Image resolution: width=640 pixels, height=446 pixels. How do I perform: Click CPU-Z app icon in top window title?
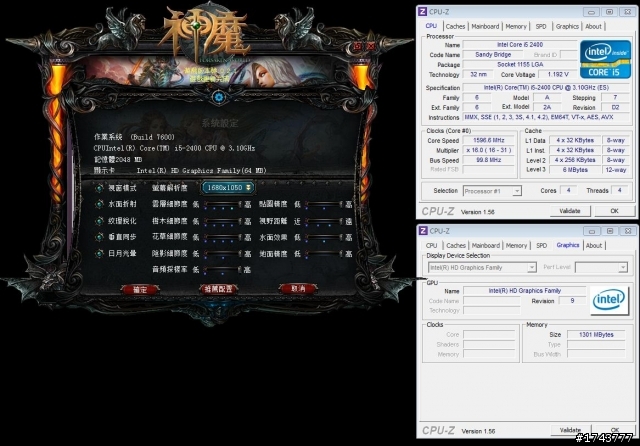coord(422,12)
